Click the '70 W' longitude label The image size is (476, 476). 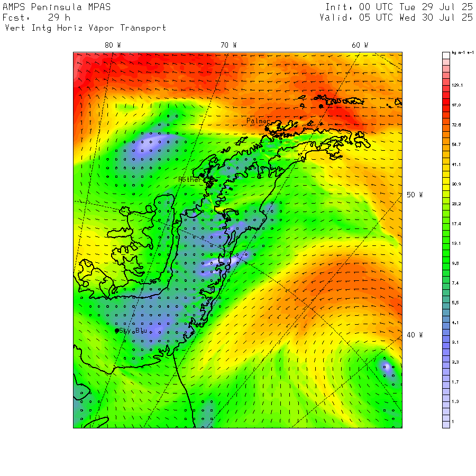[228, 45]
